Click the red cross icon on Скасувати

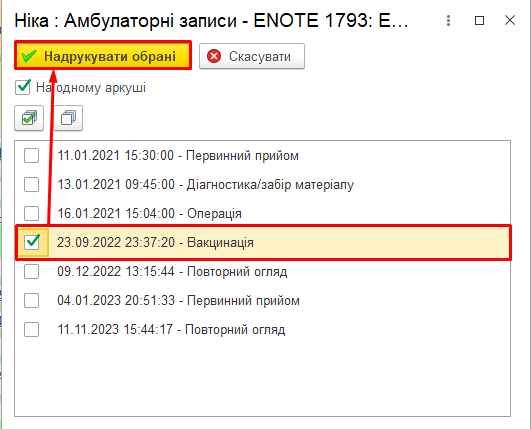214,56
